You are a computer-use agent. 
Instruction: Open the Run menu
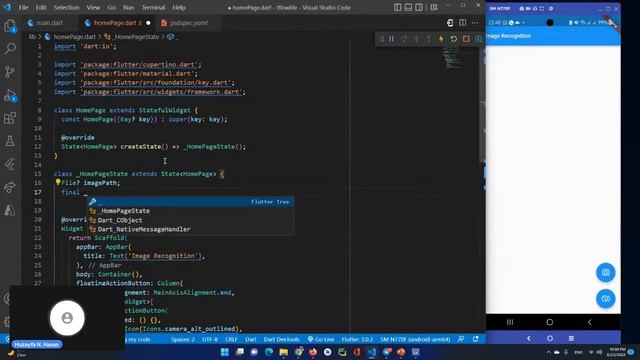pos(129,7)
